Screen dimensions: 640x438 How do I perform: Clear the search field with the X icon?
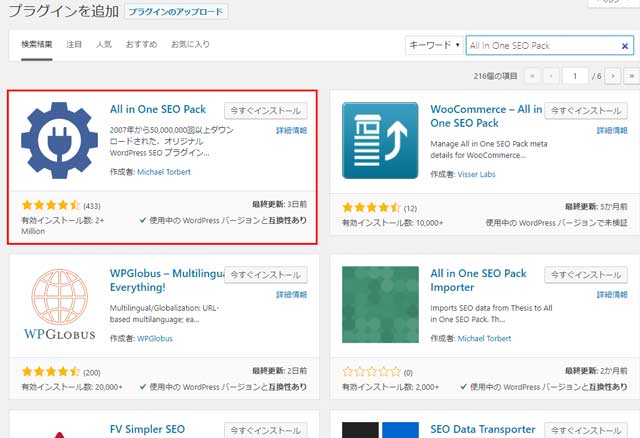[624, 46]
